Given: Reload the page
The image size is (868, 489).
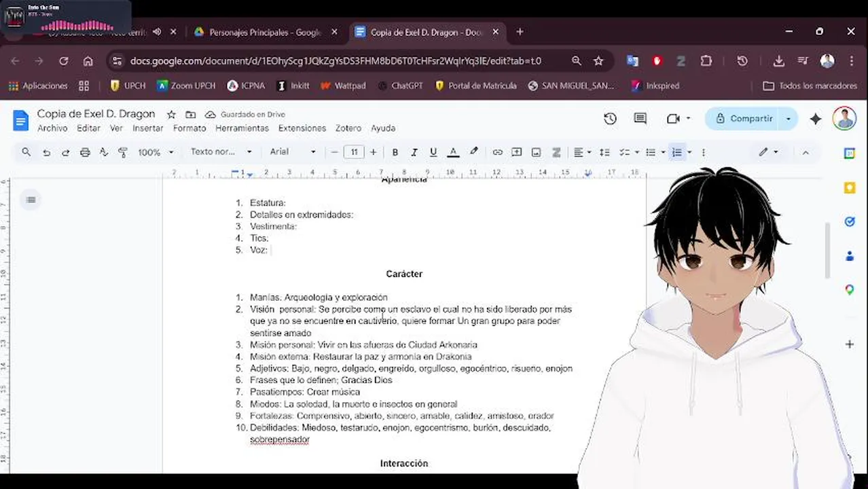Looking at the screenshot, I should click(64, 61).
